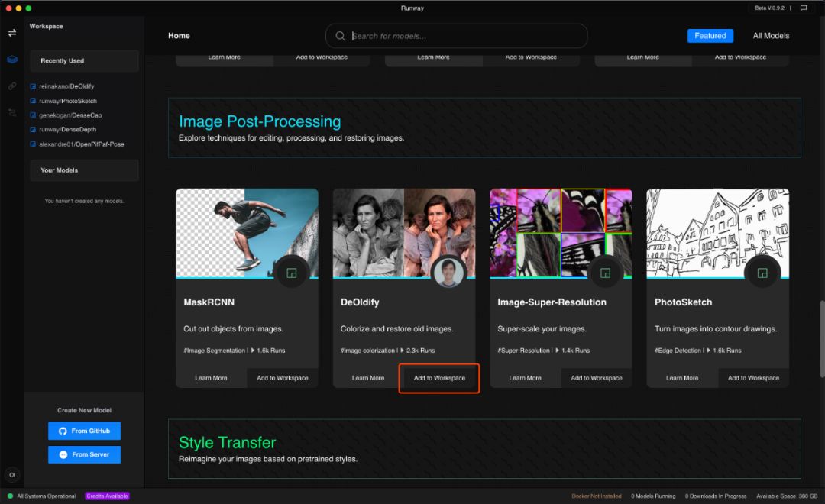Click the round badge icon on PhotoSketch card

(762, 273)
